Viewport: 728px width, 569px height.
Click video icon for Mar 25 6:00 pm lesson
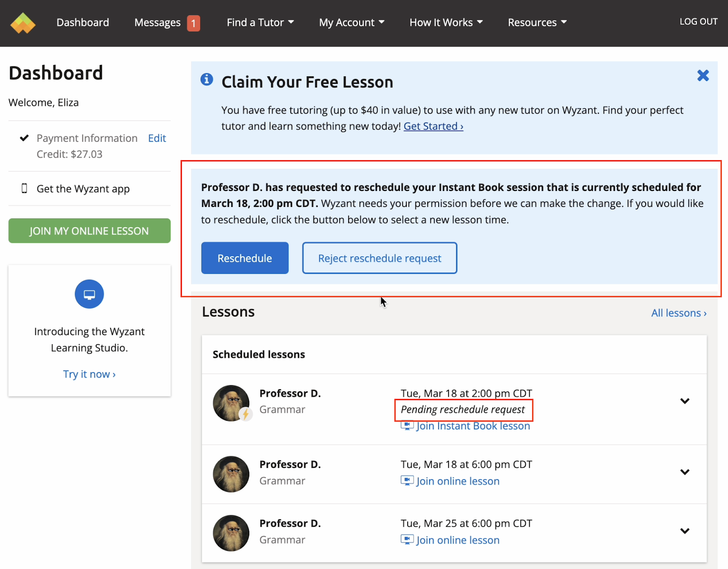pos(407,540)
